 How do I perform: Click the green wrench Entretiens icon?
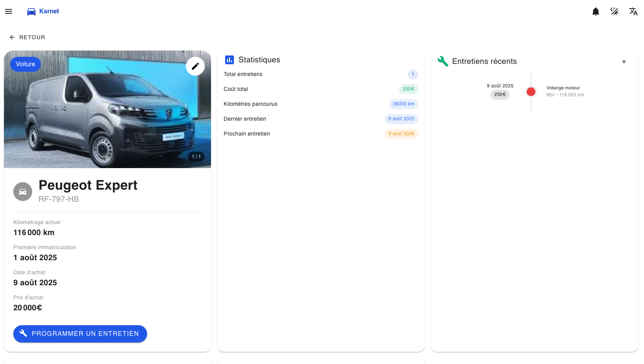coord(443,61)
